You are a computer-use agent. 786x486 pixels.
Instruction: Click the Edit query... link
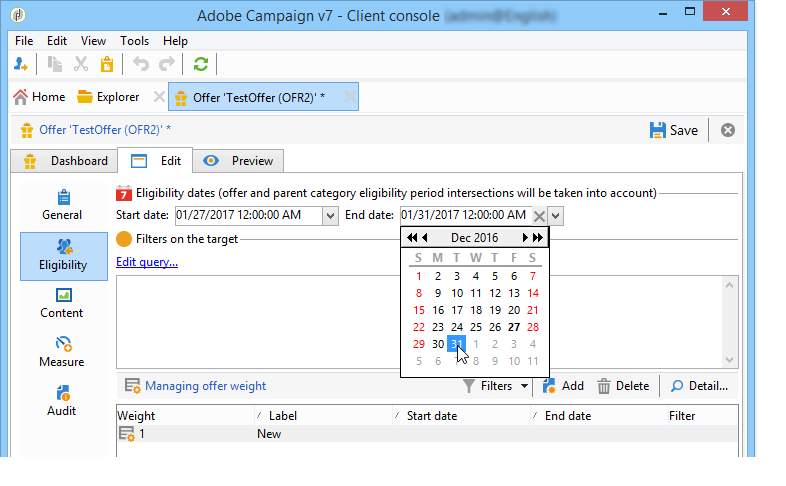click(x=147, y=262)
